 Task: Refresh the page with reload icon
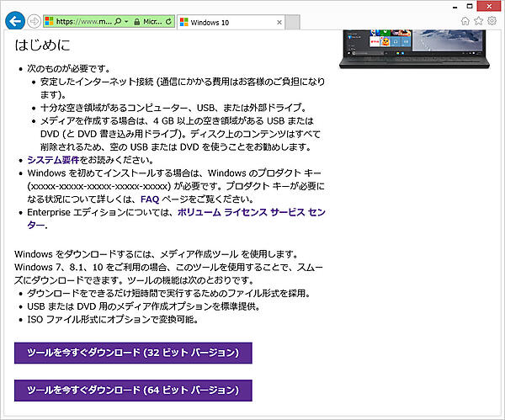point(168,22)
